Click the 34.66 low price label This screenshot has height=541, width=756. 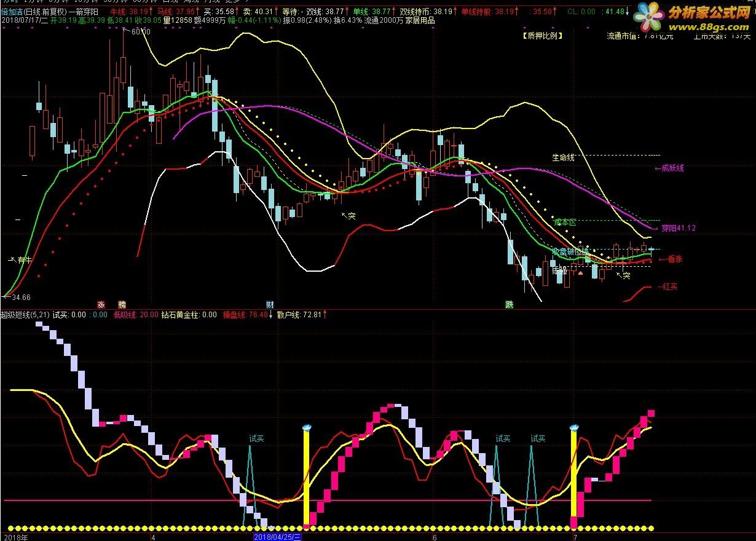click(x=20, y=298)
